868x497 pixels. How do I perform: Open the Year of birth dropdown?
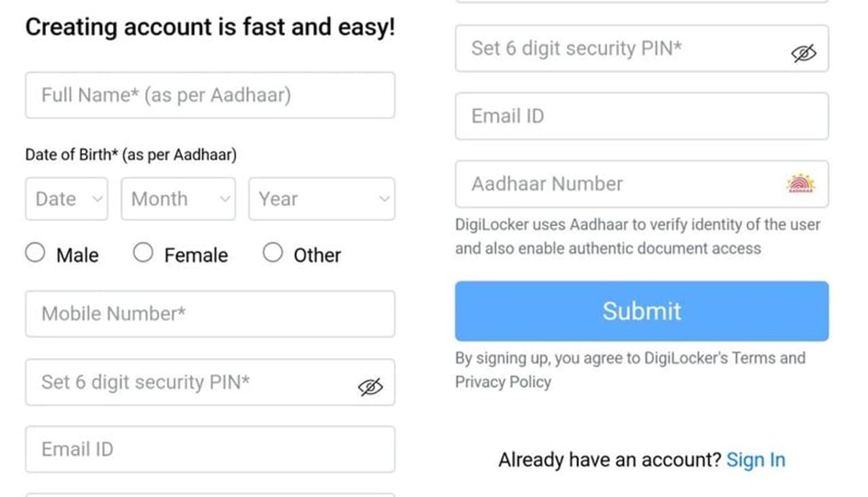coord(321,199)
